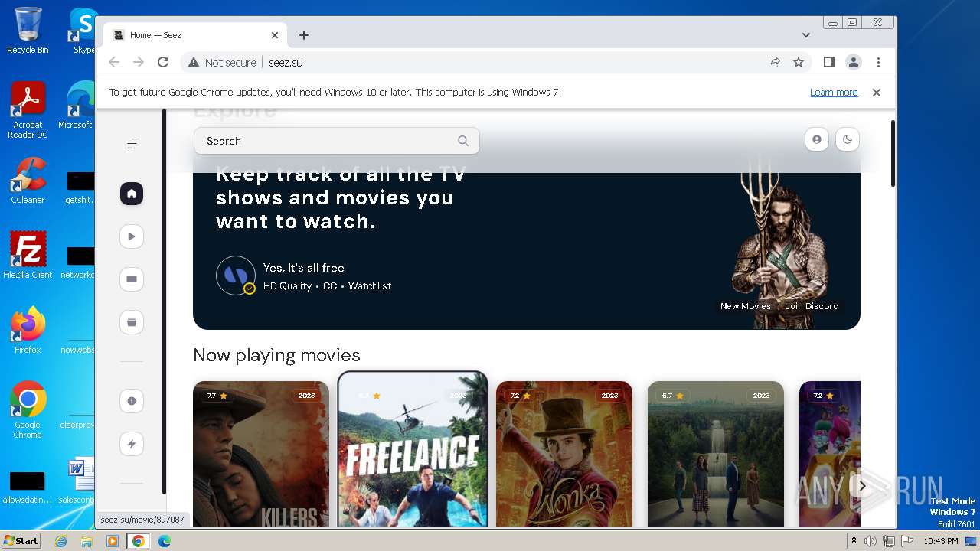The width and height of the screenshot is (980, 551).
Task: Click the taskbar clock showing 10:43 PM
Action: pos(940,541)
